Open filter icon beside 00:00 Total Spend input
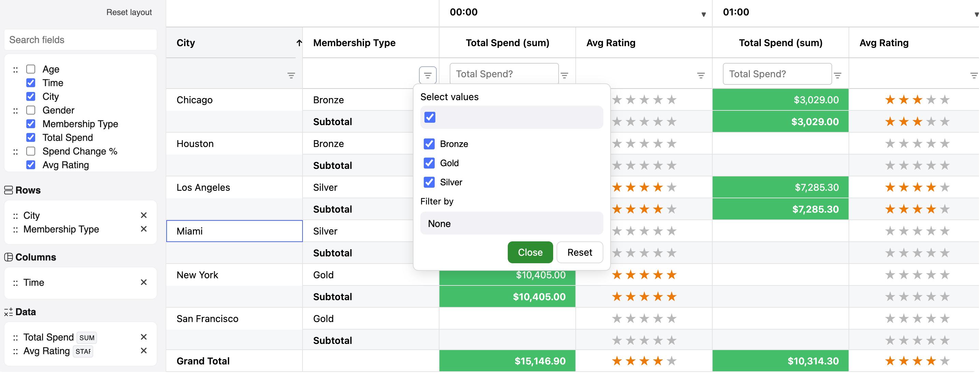Viewport: 980px width, 374px height. coord(564,76)
